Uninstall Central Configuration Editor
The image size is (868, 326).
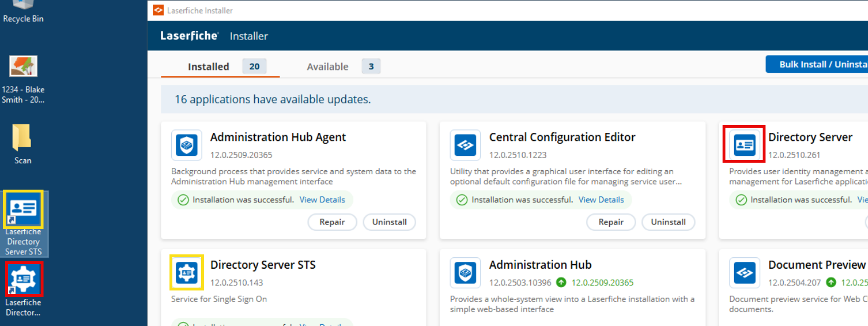(x=668, y=222)
